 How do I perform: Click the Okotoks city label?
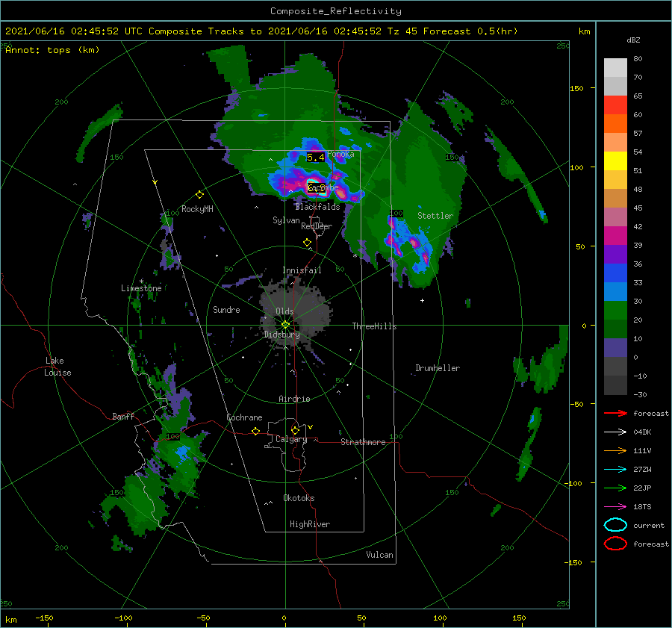(299, 498)
